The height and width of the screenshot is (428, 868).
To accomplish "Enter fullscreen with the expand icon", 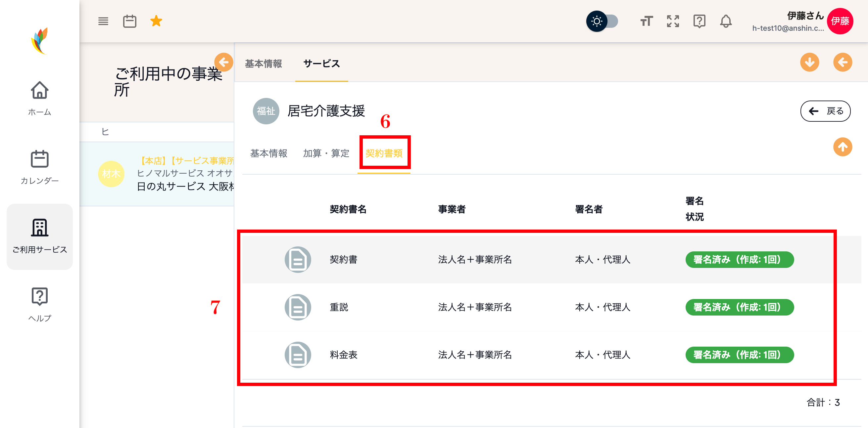I will pyautogui.click(x=673, y=21).
